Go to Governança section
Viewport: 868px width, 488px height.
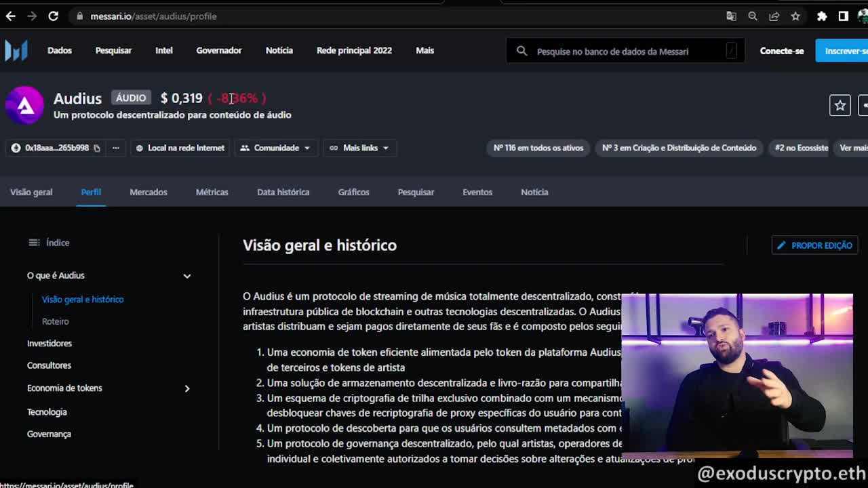click(x=49, y=434)
